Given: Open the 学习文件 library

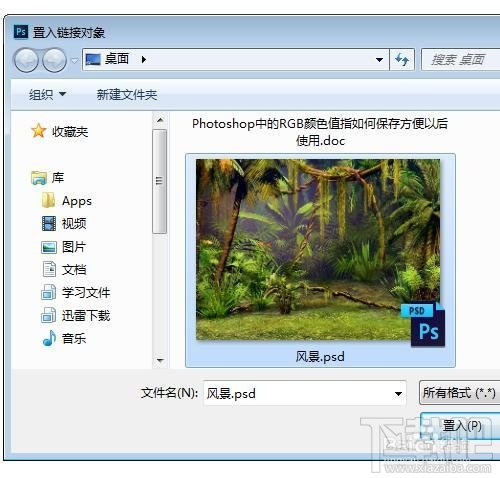Looking at the screenshot, I should (x=86, y=292).
